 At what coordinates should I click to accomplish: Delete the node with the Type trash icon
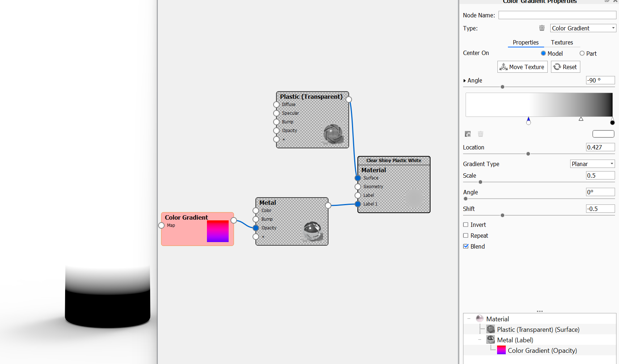pyautogui.click(x=542, y=28)
